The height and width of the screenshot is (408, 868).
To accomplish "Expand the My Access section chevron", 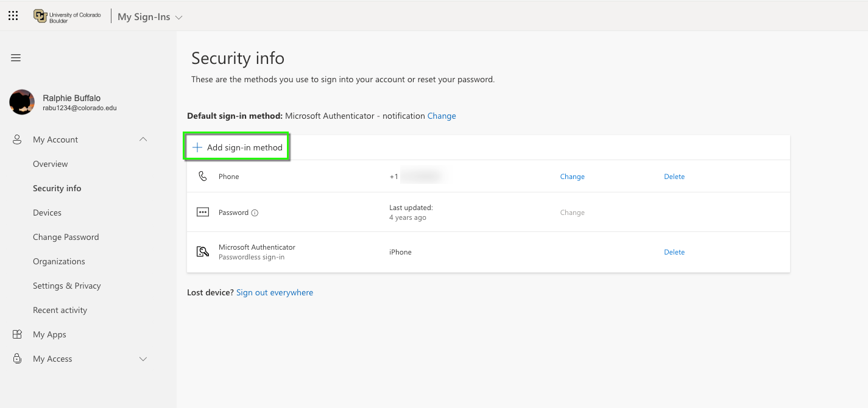I will click(x=143, y=359).
